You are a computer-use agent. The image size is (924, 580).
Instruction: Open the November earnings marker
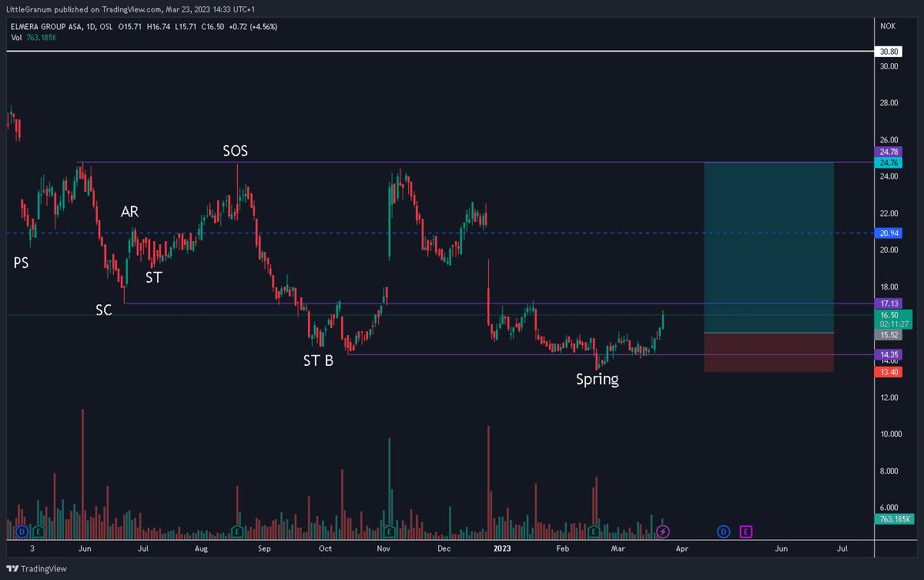390,531
